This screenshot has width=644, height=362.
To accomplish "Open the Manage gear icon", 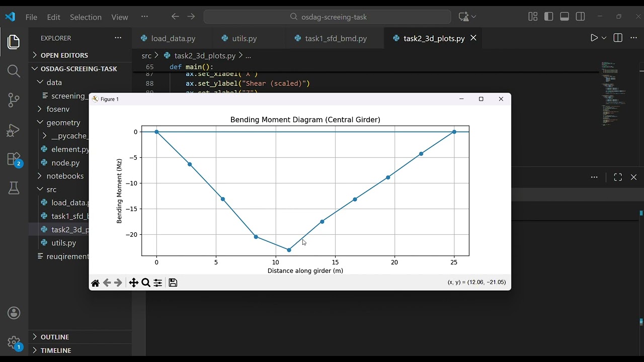I will pyautogui.click(x=14, y=343).
